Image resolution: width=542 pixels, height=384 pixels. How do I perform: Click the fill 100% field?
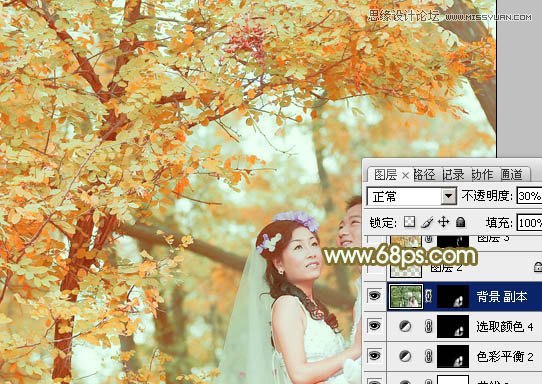click(529, 222)
